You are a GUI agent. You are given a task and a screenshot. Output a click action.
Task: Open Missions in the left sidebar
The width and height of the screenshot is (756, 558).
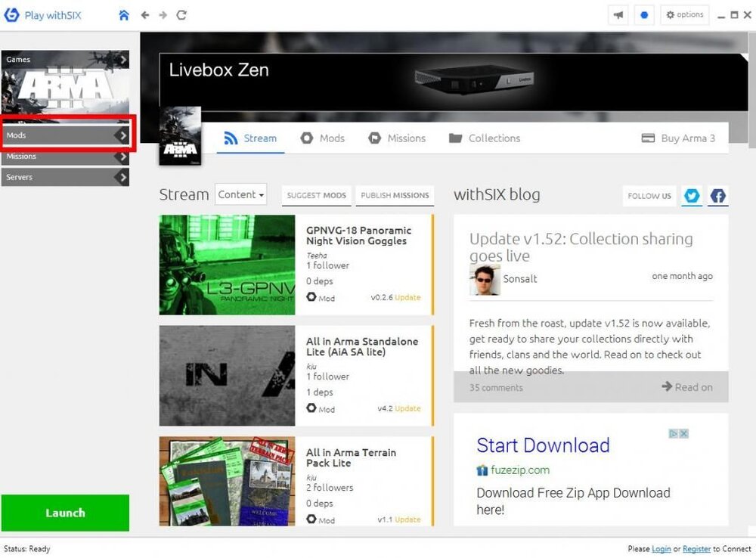pyautogui.click(x=65, y=157)
